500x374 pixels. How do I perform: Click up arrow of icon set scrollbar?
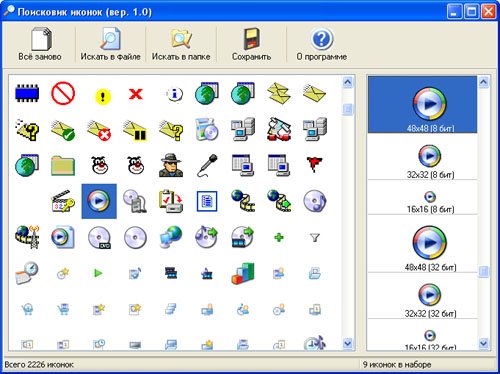(x=483, y=82)
